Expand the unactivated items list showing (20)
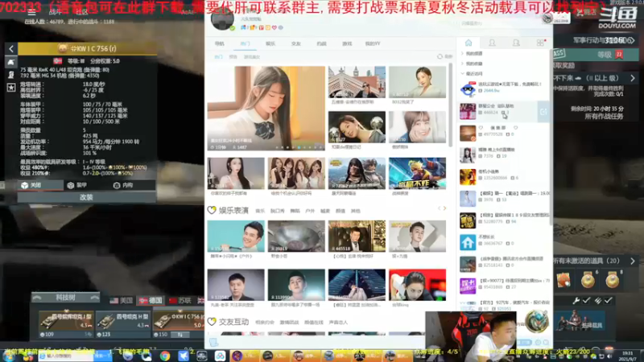Screen dimensions: 644x362 (x=633, y=261)
